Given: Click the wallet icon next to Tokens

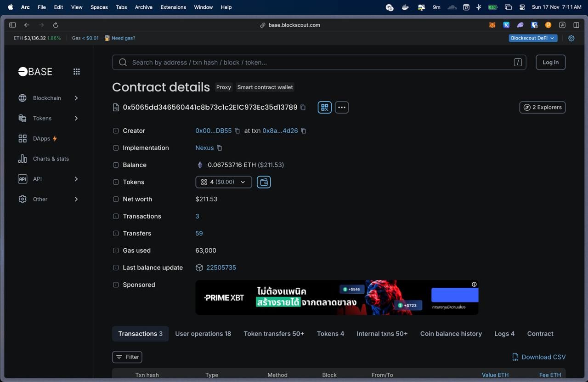Looking at the screenshot, I should click(264, 182).
